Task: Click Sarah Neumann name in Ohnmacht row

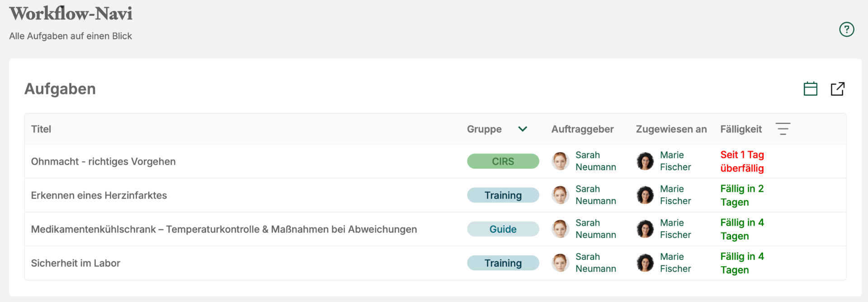Action: pyautogui.click(x=596, y=161)
